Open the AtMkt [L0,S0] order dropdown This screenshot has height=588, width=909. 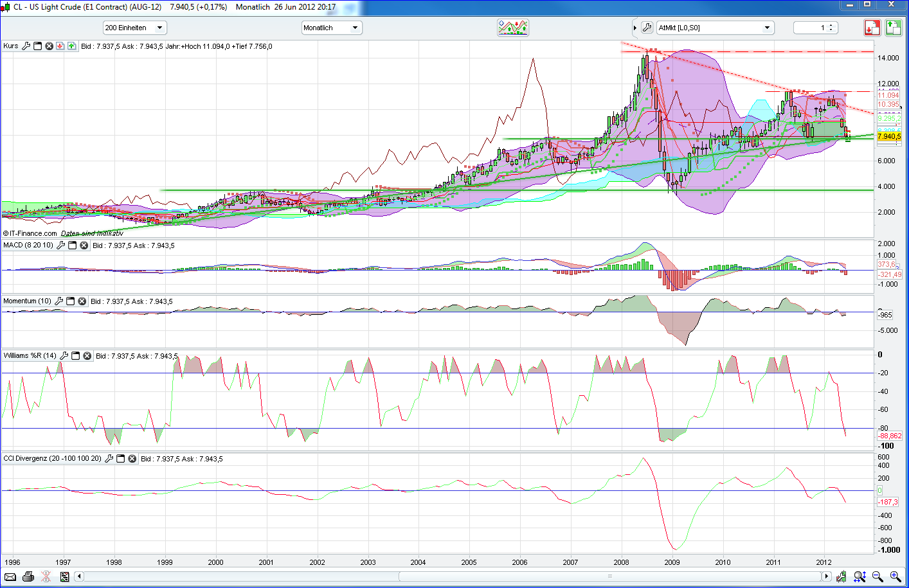[715, 28]
